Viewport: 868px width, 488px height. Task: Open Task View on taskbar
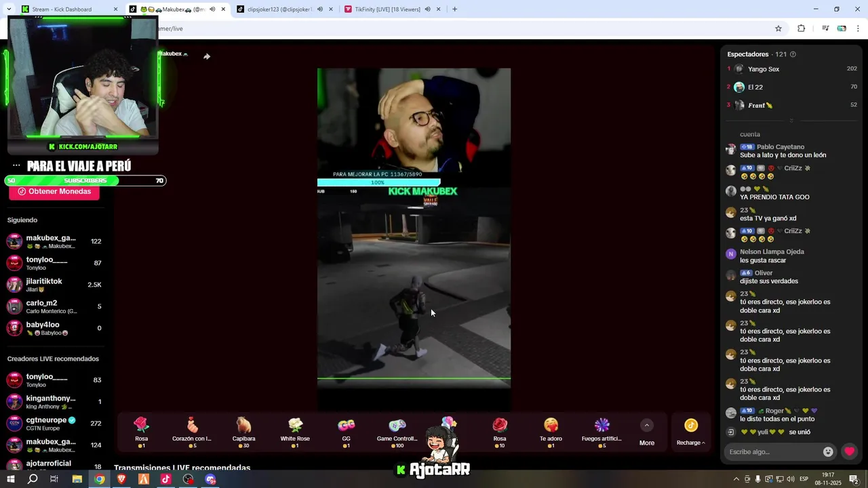pyautogui.click(x=54, y=479)
